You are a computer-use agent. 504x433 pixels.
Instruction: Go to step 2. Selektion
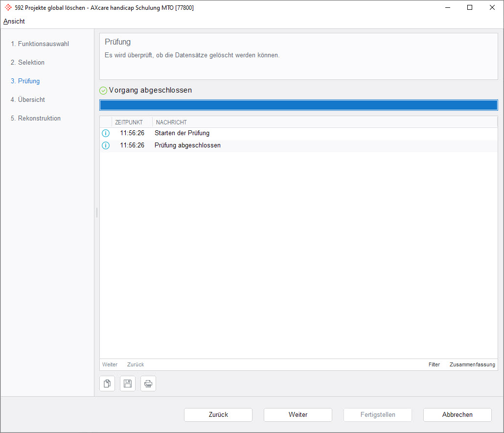(27, 62)
